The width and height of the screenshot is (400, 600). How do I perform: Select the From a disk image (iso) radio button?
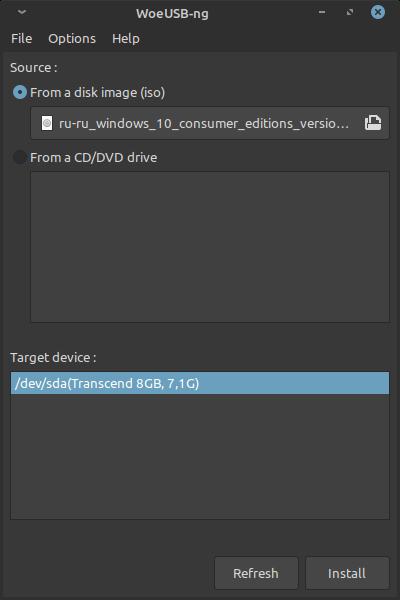(20, 92)
